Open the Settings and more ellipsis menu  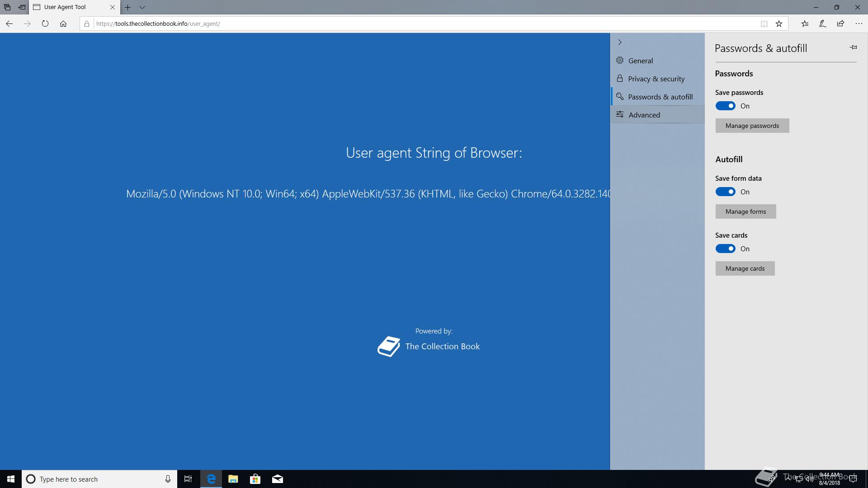(859, 24)
